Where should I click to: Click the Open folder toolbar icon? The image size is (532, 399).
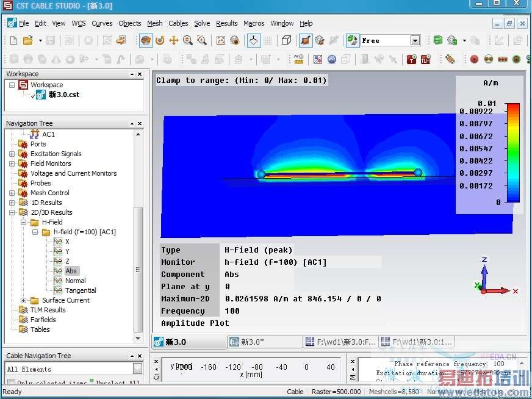pyautogui.click(x=27, y=41)
